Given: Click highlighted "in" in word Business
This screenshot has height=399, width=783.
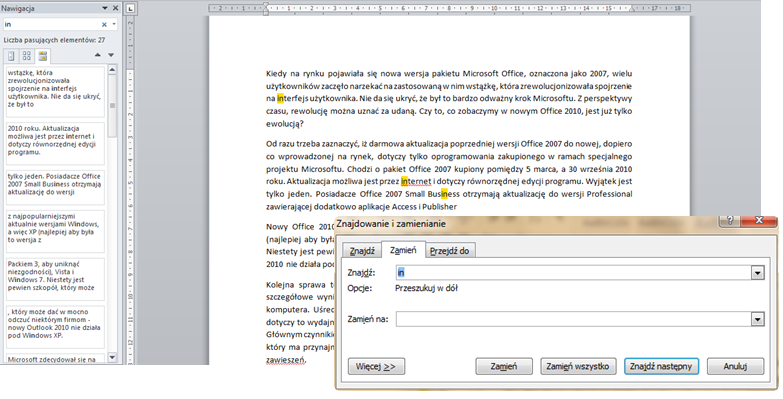Looking at the screenshot, I should [x=444, y=194].
